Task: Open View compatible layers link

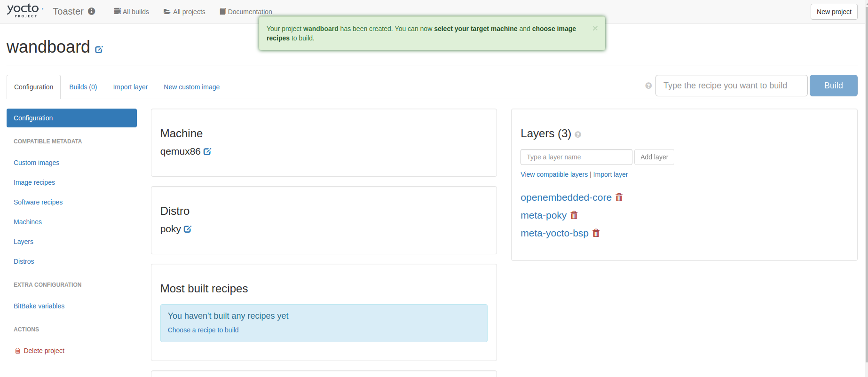Action: click(x=554, y=174)
